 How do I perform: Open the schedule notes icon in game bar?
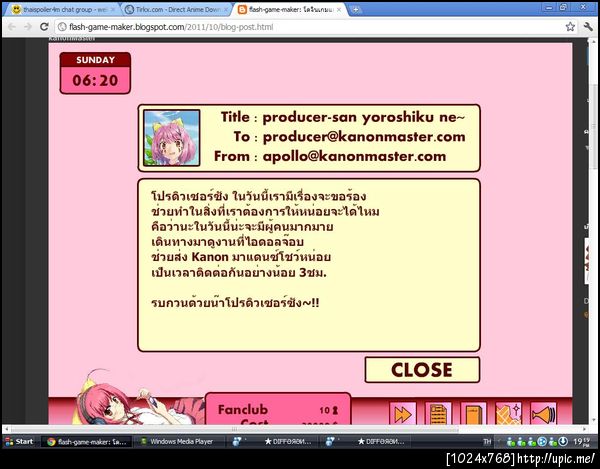click(438, 414)
